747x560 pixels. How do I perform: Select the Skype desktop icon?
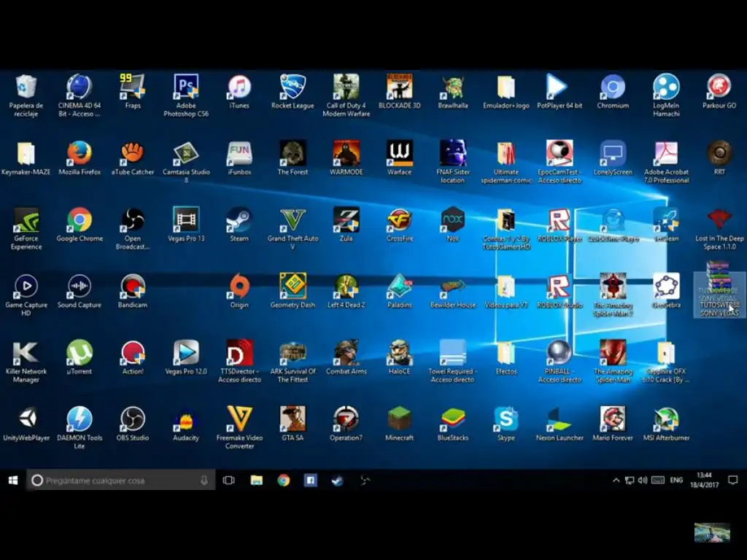(x=506, y=419)
